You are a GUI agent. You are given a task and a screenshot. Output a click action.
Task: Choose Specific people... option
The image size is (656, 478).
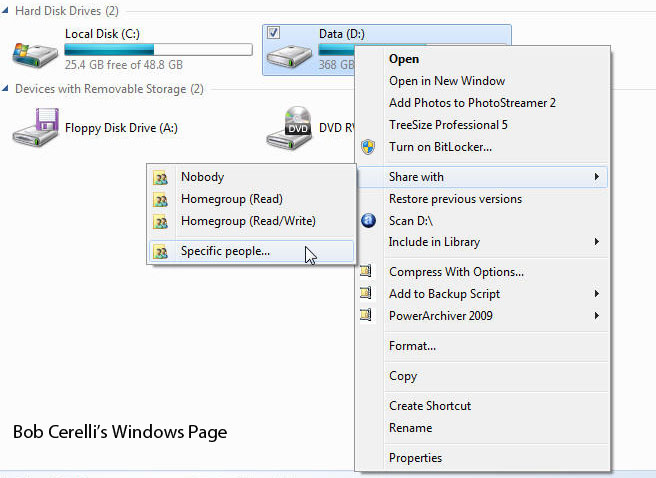pyautogui.click(x=251, y=251)
